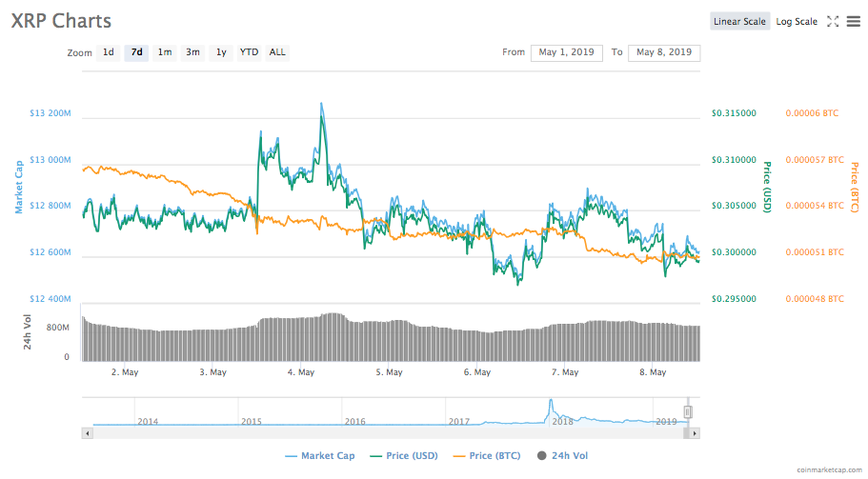Toggle Market Cap series in legend

coord(320,456)
